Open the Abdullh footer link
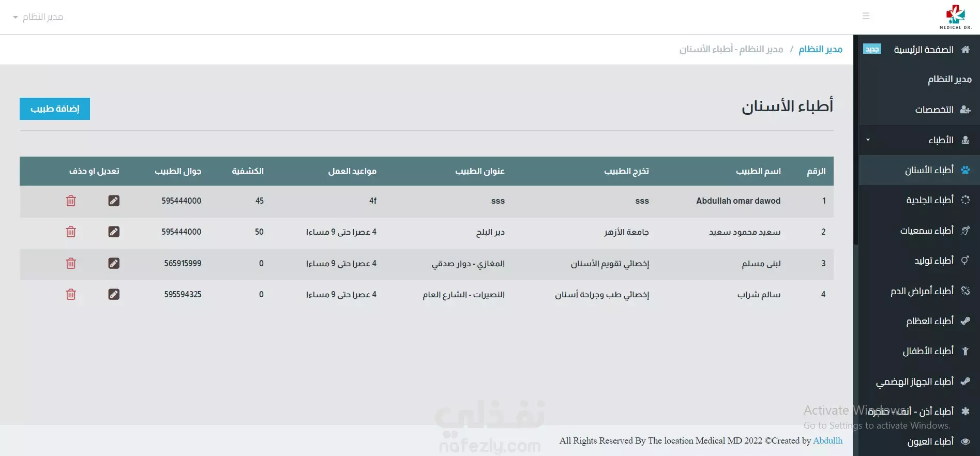Screen dimensions: 980x456 [x=827, y=440]
